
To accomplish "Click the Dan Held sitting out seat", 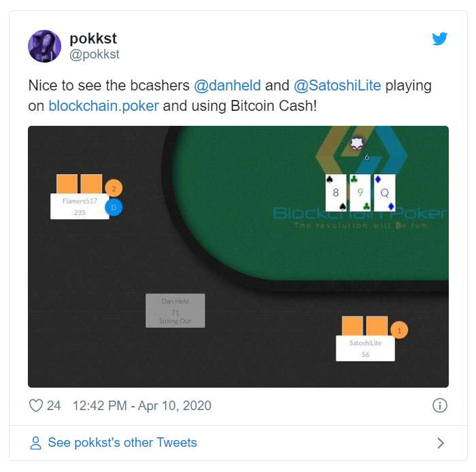I will pyautogui.click(x=175, y=311).
